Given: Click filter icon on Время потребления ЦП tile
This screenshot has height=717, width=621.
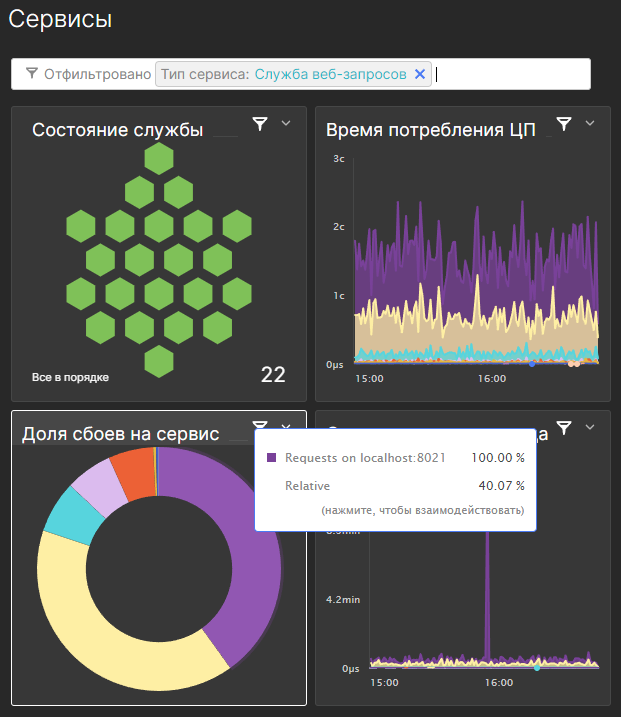Looking at the screenshot, I should tap(564, 124).
